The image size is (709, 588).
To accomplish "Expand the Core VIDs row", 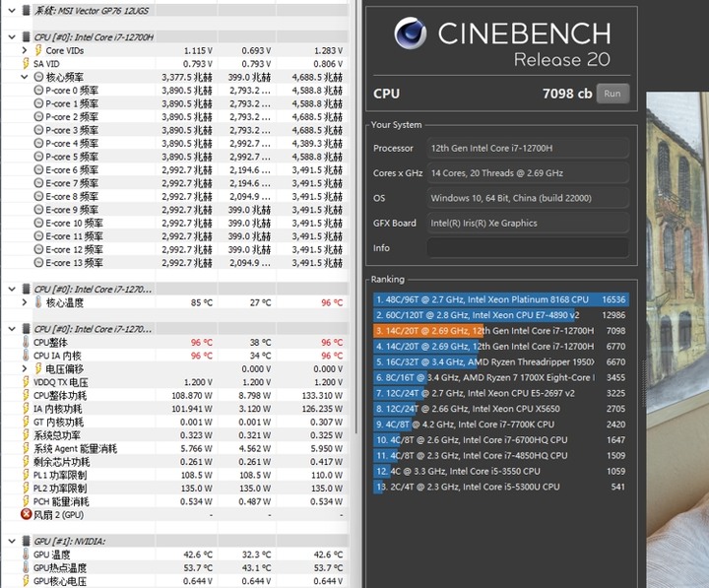I will pyautogui.click(x=25, y=50).
